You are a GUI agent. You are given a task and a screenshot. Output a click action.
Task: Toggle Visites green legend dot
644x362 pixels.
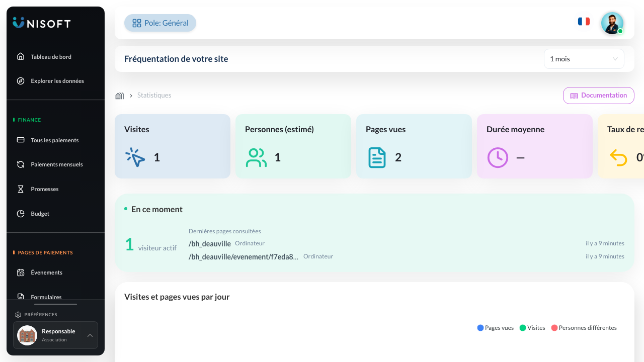(523, 328)
